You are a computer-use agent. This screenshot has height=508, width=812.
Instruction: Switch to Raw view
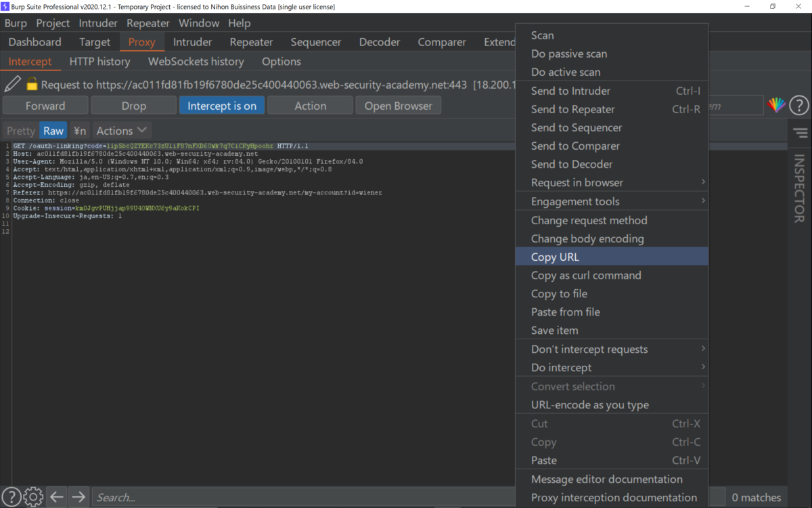[x=53, y=131]
